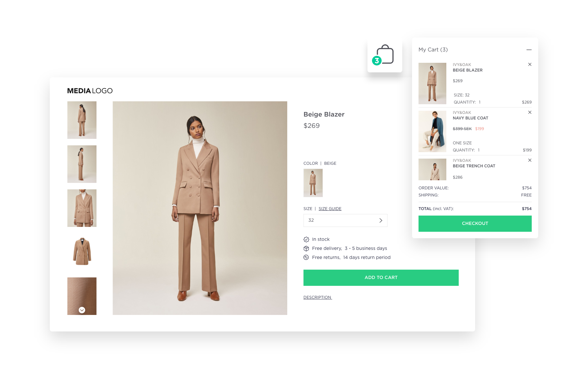Expand the size selector arrow

click(x=381, y=220)
